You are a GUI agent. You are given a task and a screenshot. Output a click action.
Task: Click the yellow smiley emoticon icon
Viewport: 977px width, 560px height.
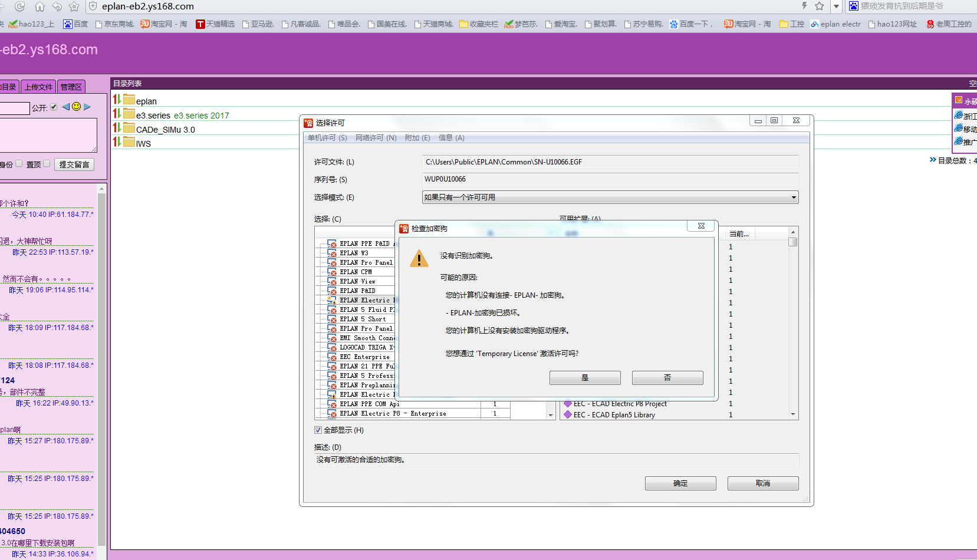point(76,107)
